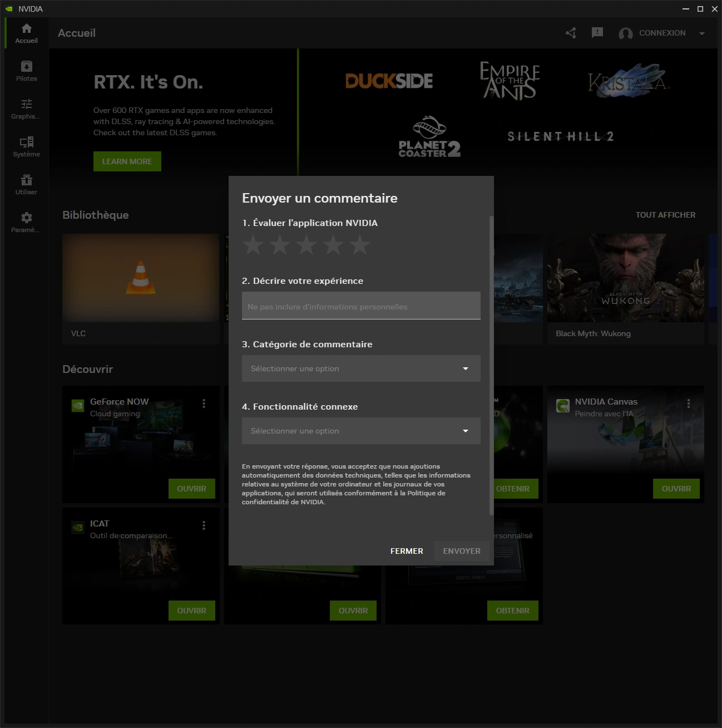This screenshot has height=728, width=722.
Task: Click the feedback icon in header
Action: click(x=597, y=33)
